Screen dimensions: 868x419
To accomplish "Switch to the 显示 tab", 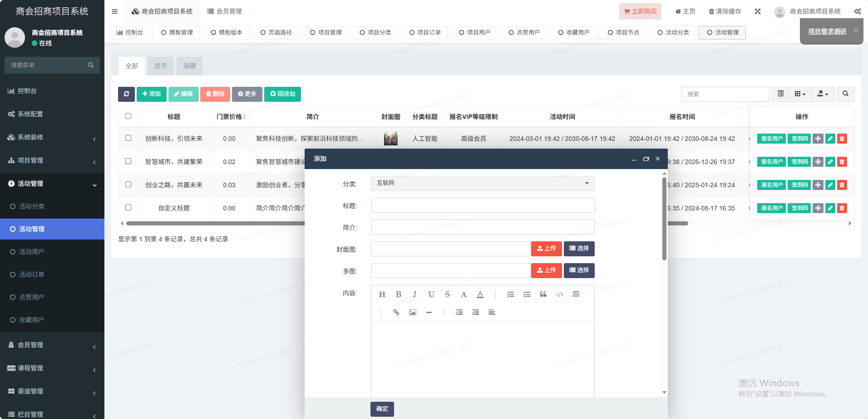I will [160, 66].
